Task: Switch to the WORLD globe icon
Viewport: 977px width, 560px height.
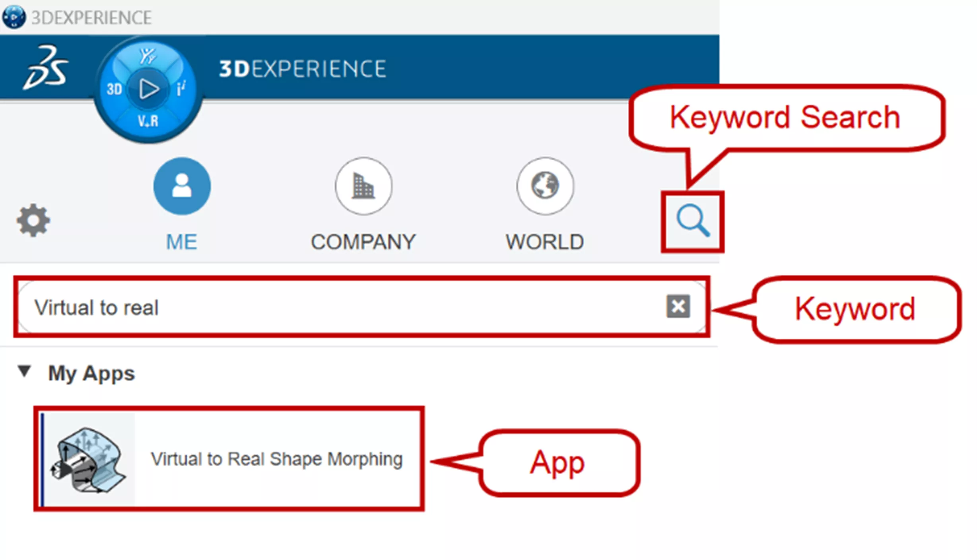Action: [545, 186]
